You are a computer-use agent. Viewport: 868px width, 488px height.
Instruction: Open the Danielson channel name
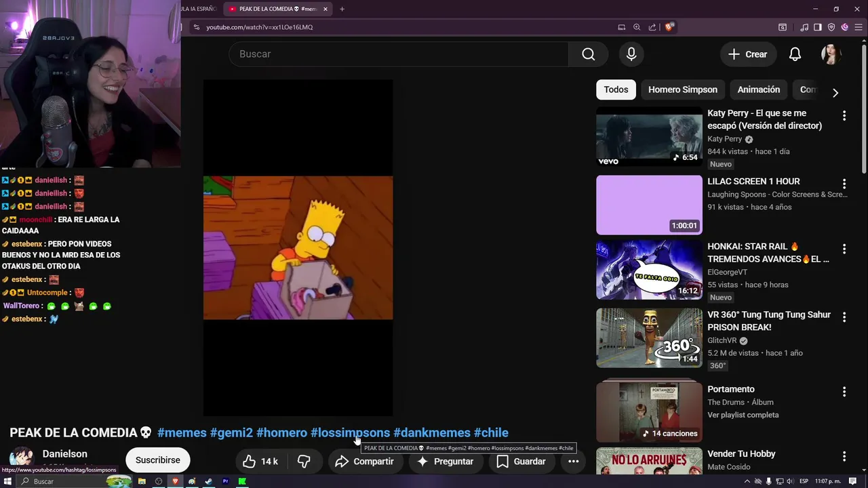pos(65,454)
